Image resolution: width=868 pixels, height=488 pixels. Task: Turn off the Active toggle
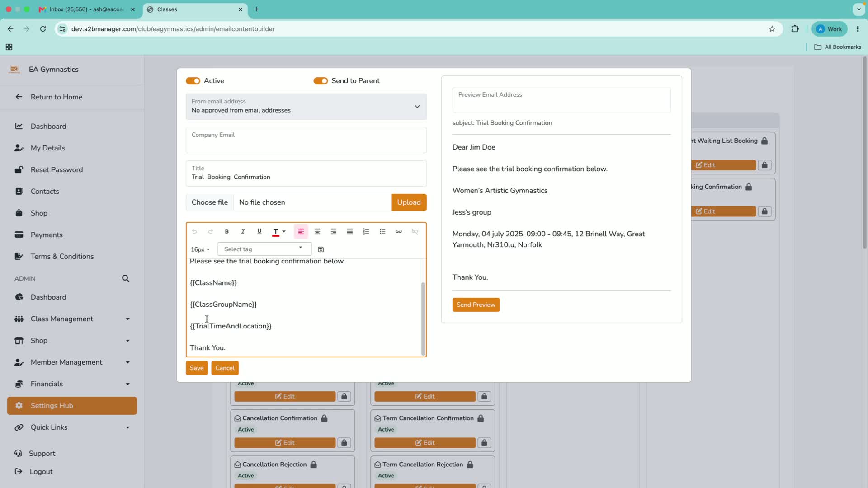click(x=193, y=81)
